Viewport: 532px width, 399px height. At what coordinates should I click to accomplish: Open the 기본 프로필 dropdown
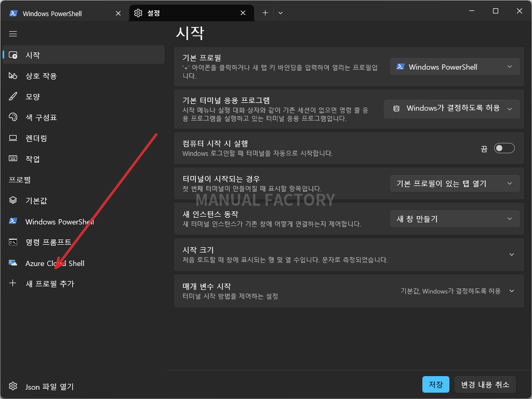(455, 67)
